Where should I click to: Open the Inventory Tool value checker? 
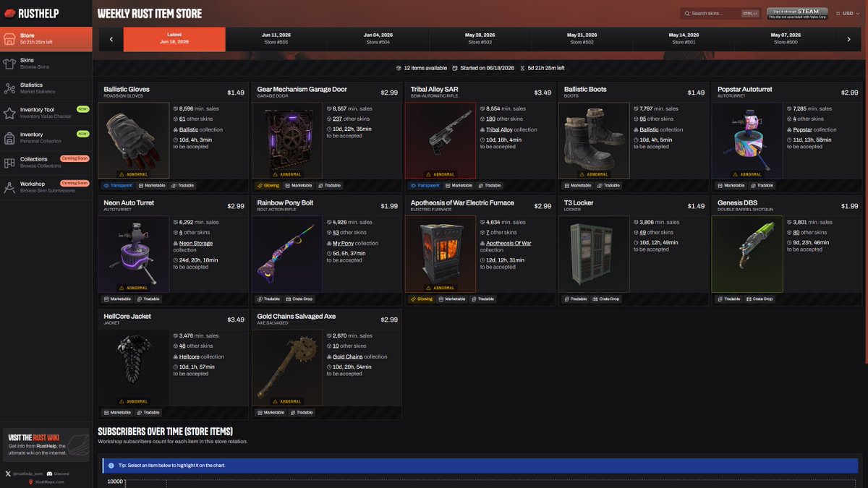coord(46,113)
